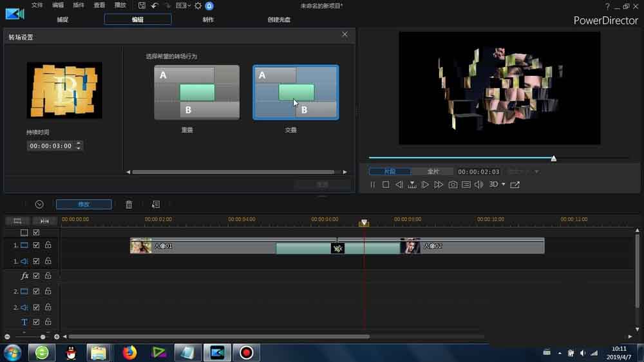Click the undo arrow icon
This screenshot has height=362, width=644.
155,5
